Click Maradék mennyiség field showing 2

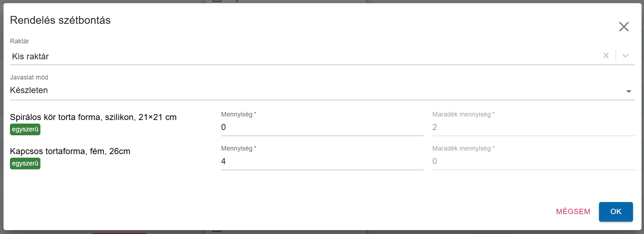tap(533, 127)
